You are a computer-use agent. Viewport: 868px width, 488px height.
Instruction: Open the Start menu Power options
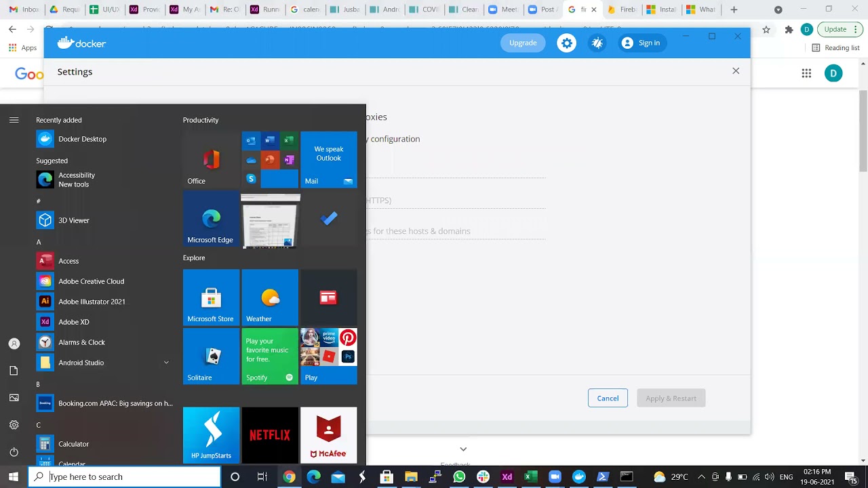(x=14, y=452)
